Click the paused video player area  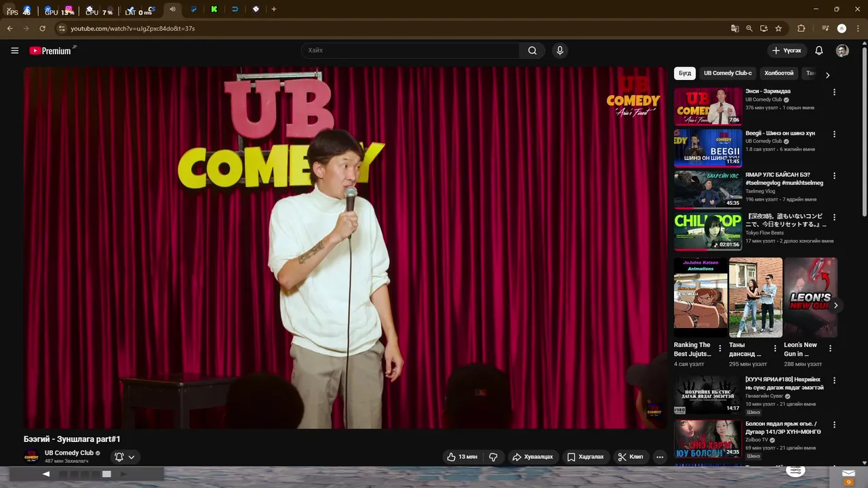(x=346, y=247)
